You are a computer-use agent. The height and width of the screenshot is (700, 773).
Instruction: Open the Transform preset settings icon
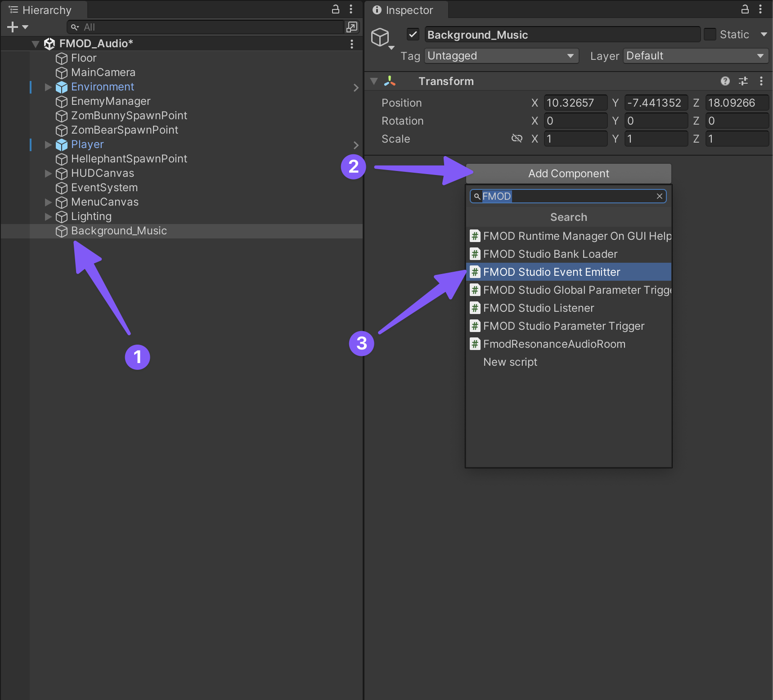(x=743, y=81)
